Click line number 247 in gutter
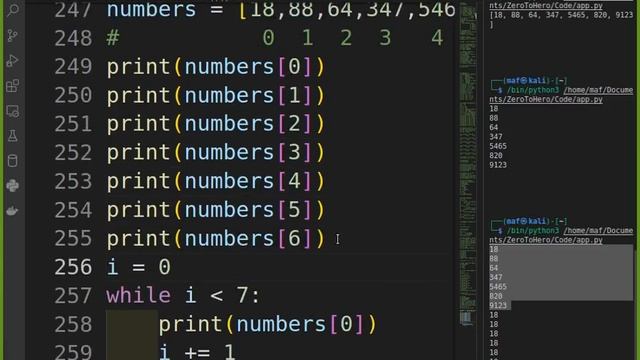This screenshot has height=360, width=640. pos(73,10)
